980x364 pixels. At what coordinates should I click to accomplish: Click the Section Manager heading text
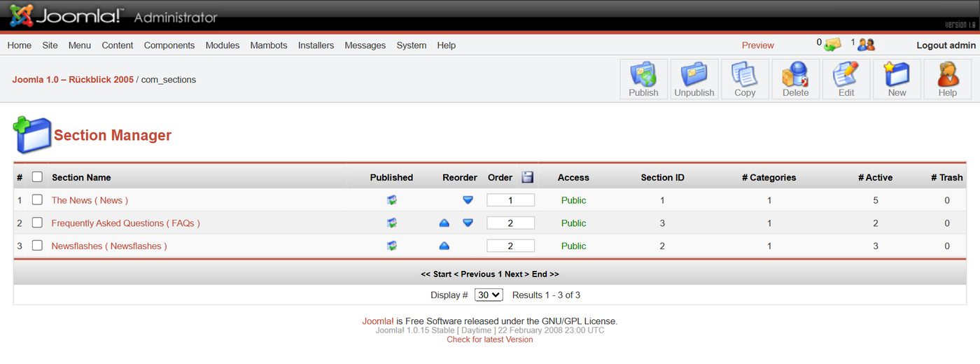(x=113, y=135)
